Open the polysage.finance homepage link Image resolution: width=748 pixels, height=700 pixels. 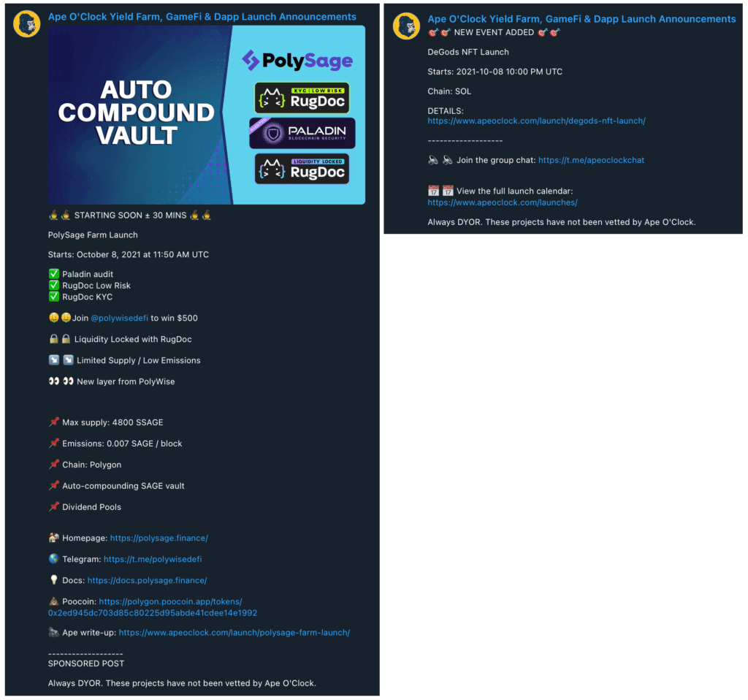159,538
